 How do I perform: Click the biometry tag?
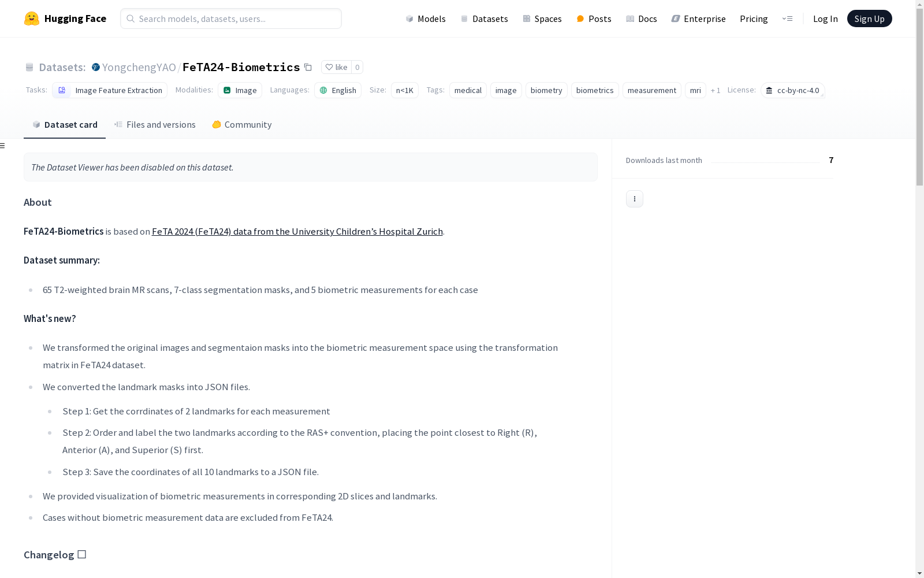[x=546, y=90]
